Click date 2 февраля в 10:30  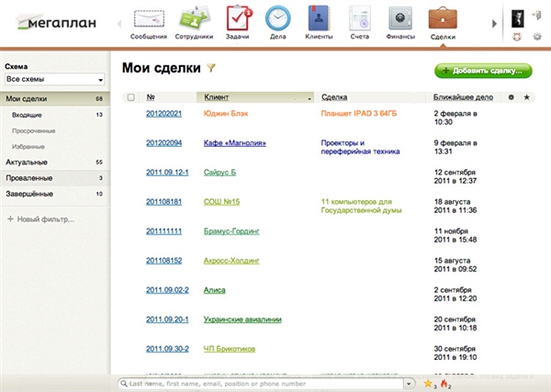point(455,118)
